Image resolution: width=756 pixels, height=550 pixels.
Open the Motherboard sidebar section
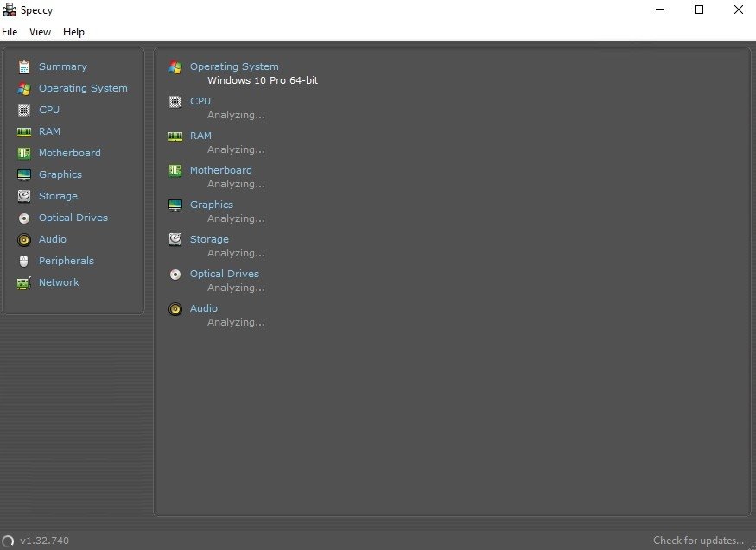point(70,153)
